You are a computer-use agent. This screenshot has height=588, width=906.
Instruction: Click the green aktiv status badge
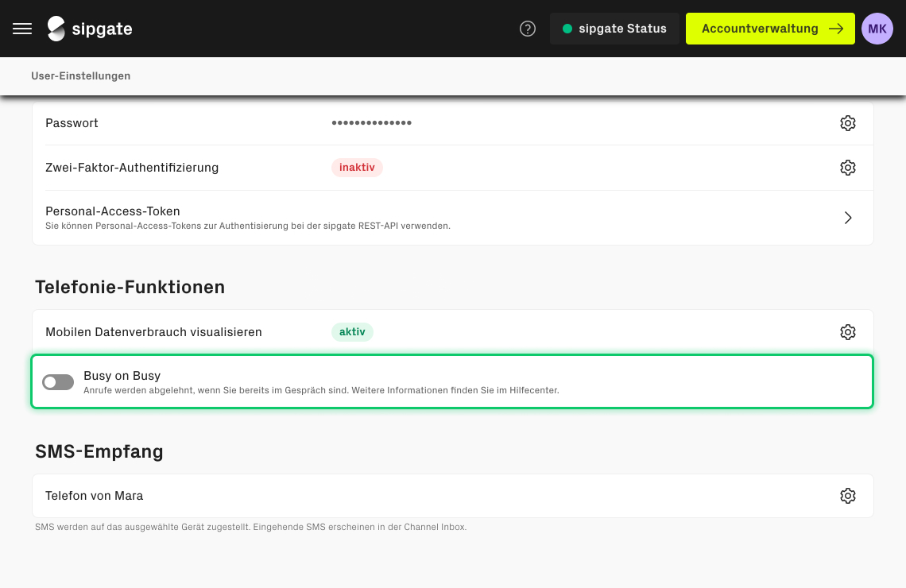point(352,332)
